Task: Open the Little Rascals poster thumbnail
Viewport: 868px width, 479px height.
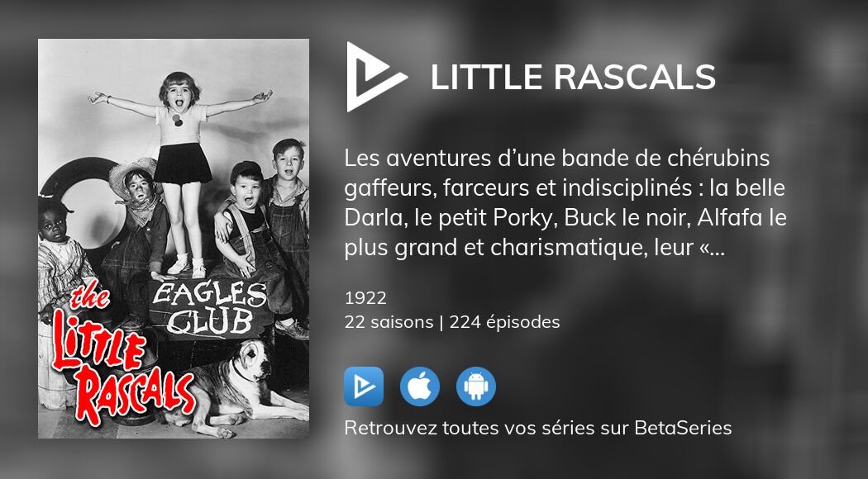Action: pos(174,239)
